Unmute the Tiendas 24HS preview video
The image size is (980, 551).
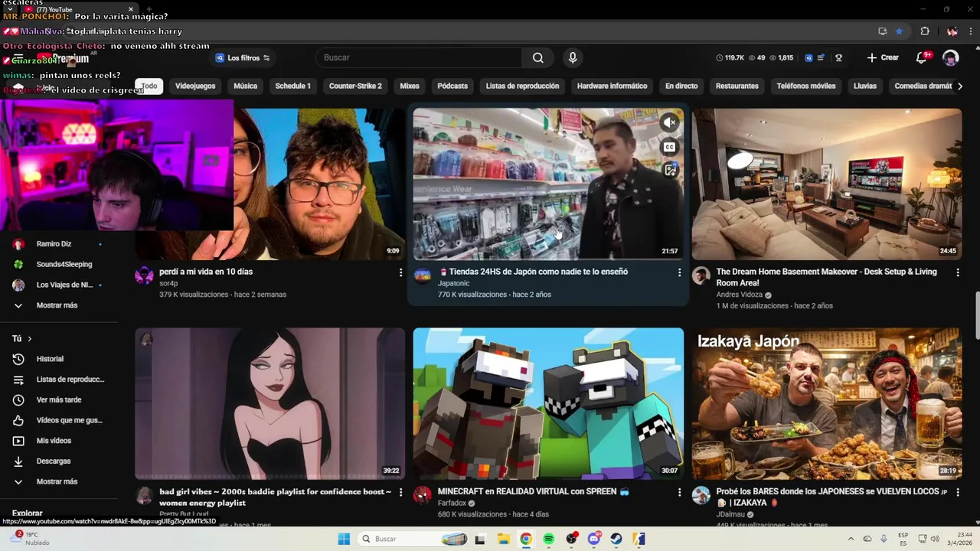(x=670, y=122)
